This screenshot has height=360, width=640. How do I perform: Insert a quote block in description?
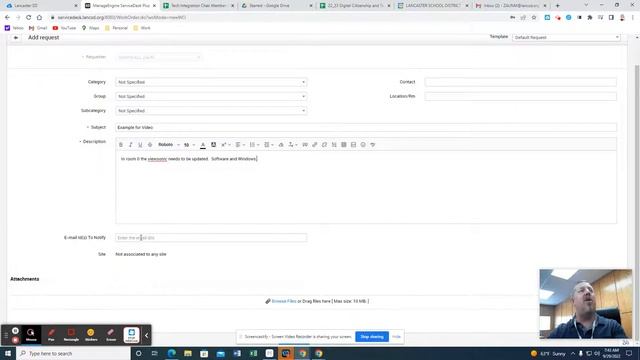point(305,145)
